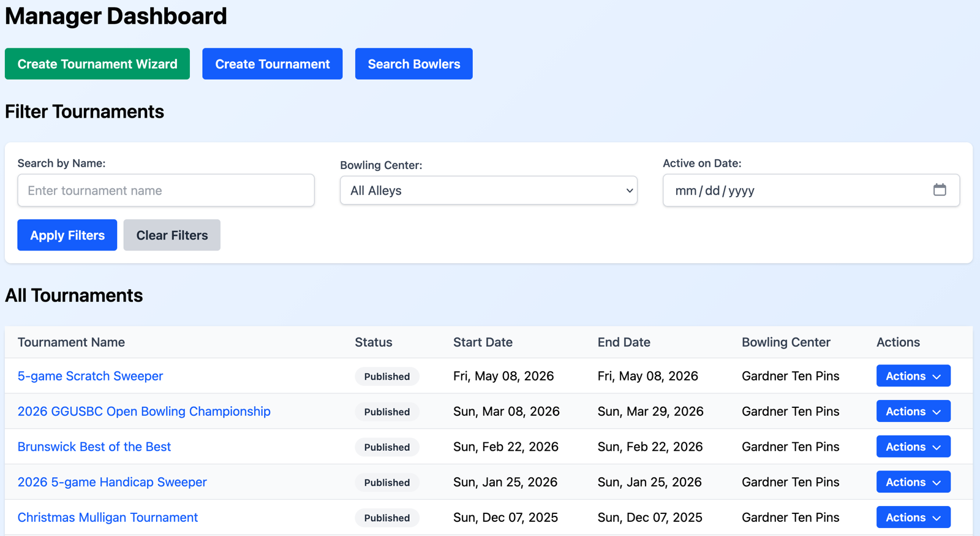This screenshot has height=536, width=980.
Task: Click Create Tournament Wizard button
Action: click(97, 64)
